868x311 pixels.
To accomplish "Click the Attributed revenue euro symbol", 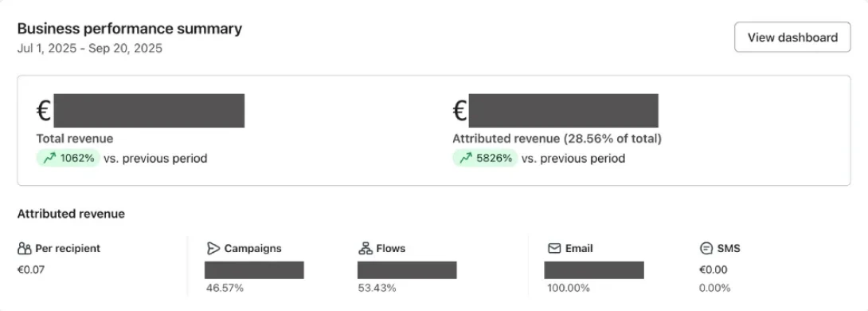I will pos(460,111).
